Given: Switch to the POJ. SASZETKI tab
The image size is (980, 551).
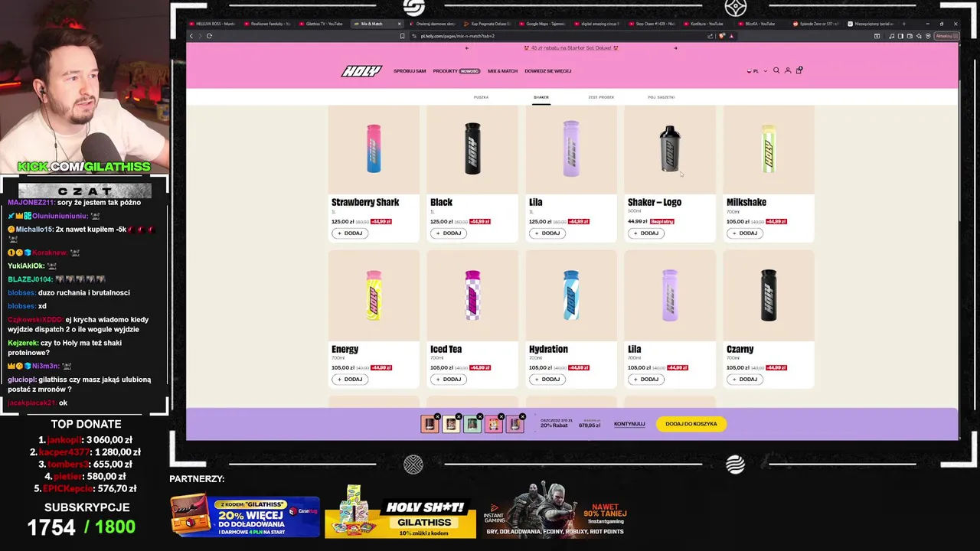Looking at the screenshot, I should (x=661, y=97).
